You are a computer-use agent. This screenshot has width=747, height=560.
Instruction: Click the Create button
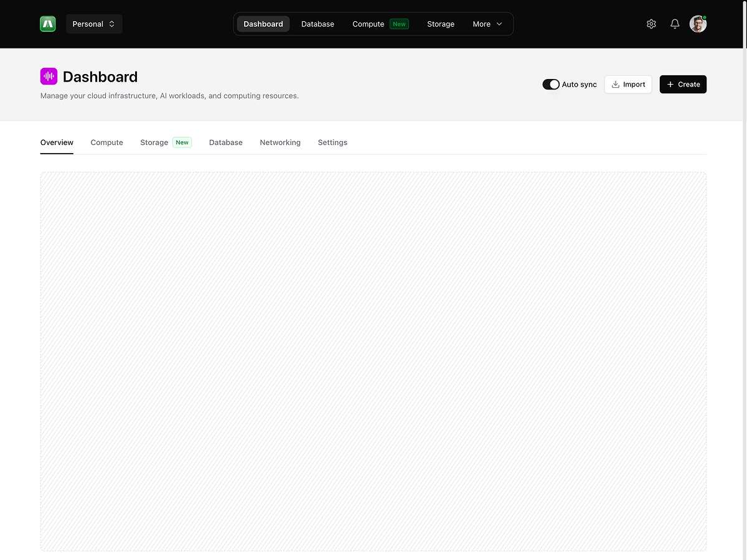683,85
